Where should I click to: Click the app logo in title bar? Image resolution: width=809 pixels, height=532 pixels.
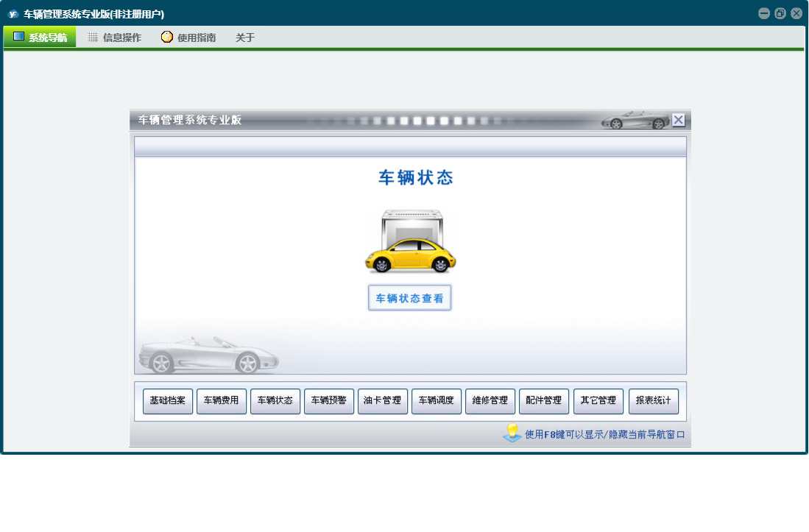tap(13, 13)
